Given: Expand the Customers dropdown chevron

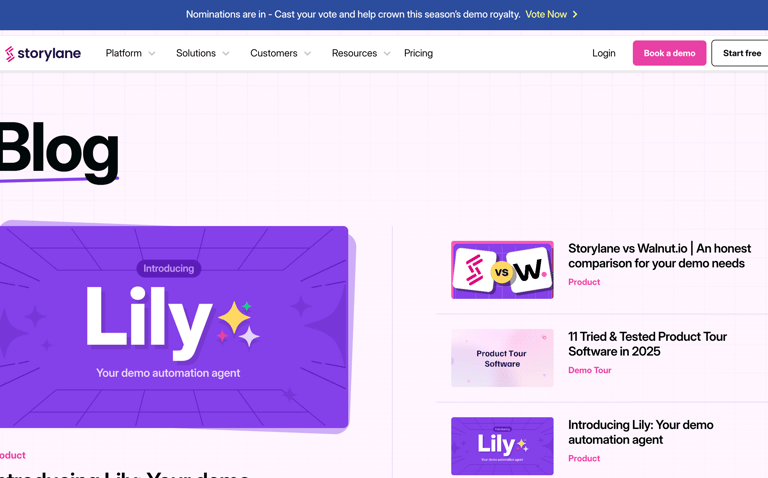Looking at the screenshot, I should (308, 53).
